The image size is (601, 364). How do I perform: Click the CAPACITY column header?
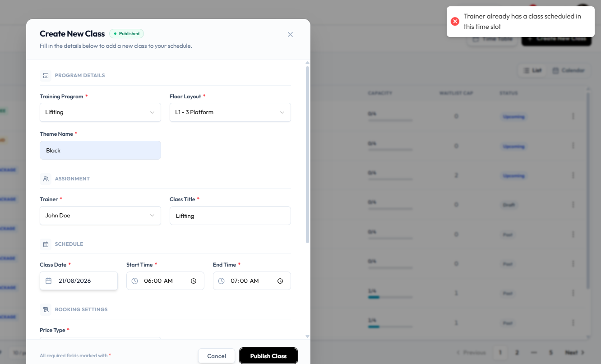(380, 93)
